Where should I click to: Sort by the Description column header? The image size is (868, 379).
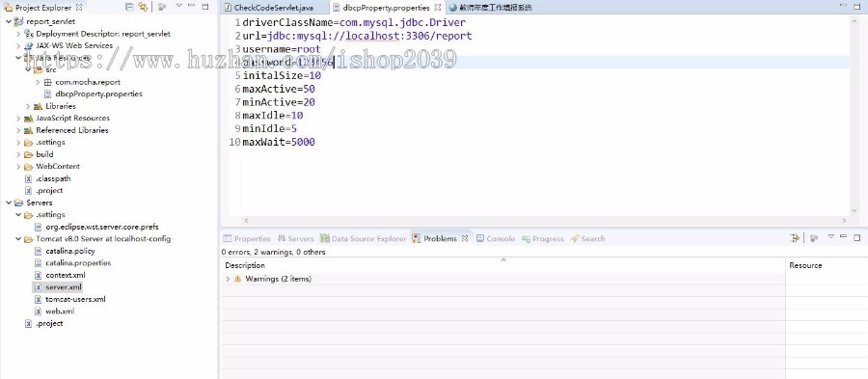click(x=503, y=265)
